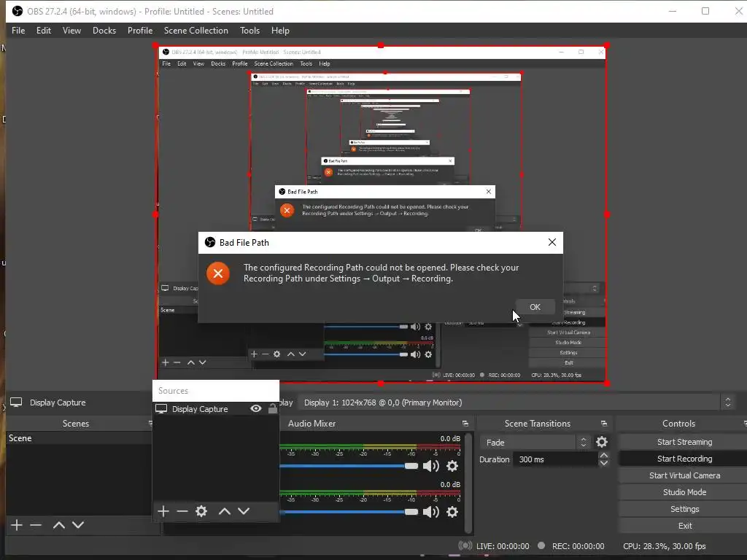Open the Profile menu
The height and width of the screenshot is (560, 747).
pos(139,31)
